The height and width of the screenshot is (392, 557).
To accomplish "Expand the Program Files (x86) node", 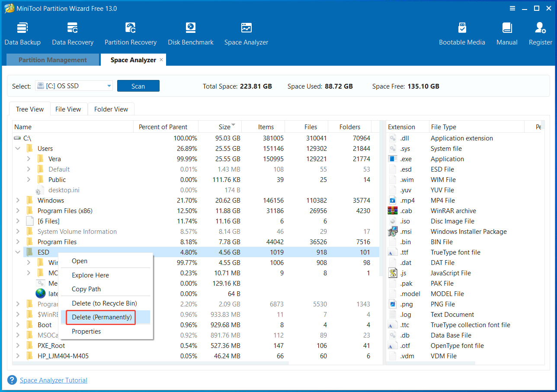I will point(18,210).
